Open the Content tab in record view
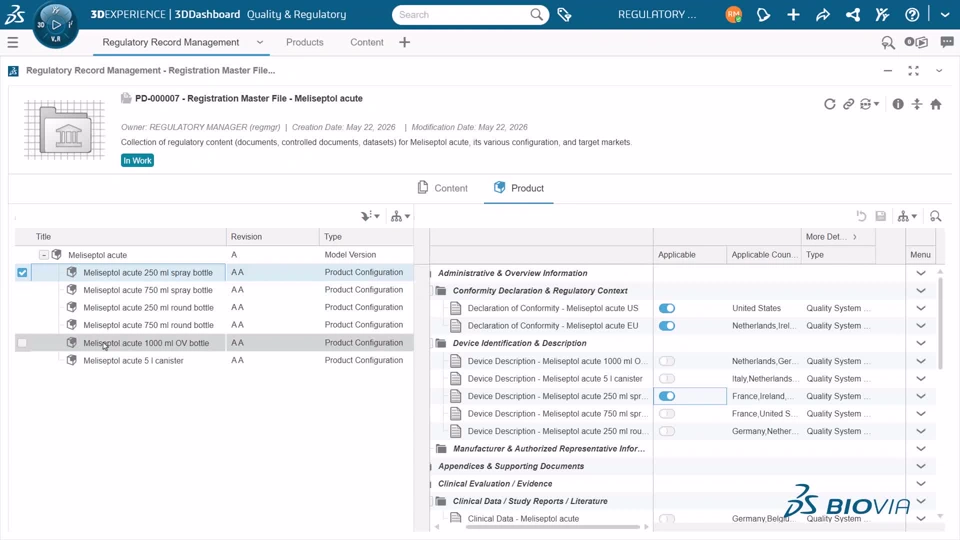Viewport: 960px width, 540px height. (443, 188)
